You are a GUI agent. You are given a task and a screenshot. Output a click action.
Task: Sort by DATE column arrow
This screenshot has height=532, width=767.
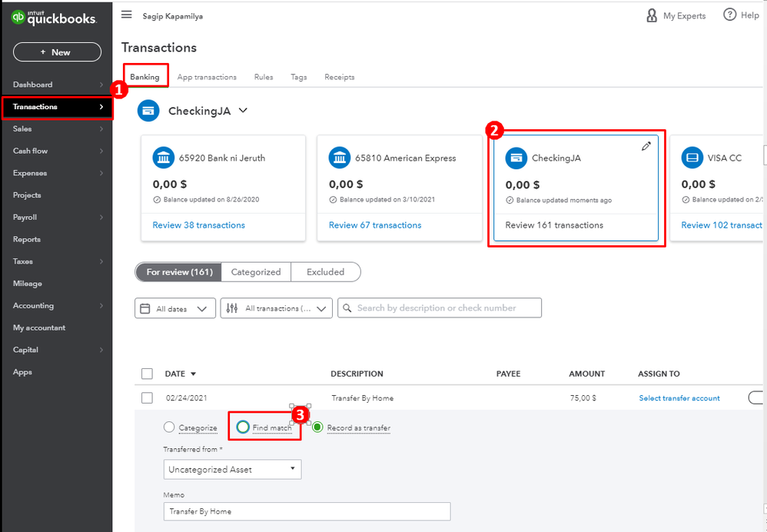coord(193,374)
